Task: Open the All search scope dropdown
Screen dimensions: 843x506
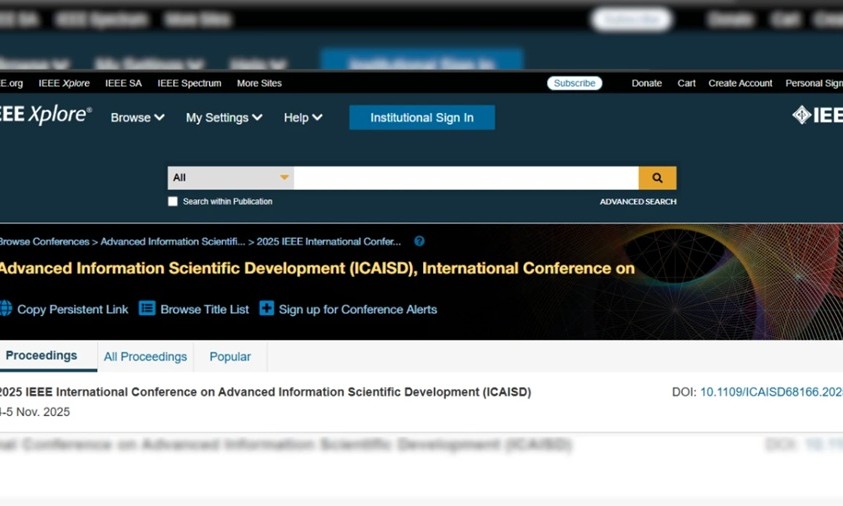Action: coord(230,178)
